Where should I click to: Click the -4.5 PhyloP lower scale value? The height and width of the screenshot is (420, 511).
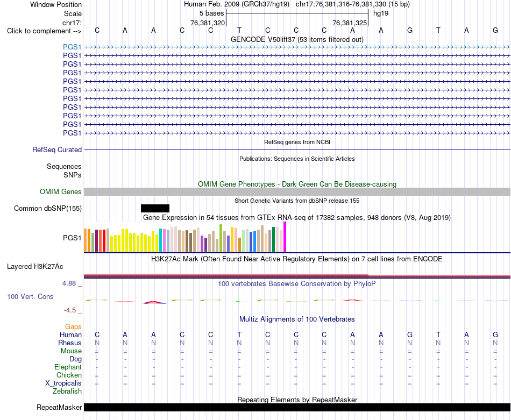(x=70, y=310)
